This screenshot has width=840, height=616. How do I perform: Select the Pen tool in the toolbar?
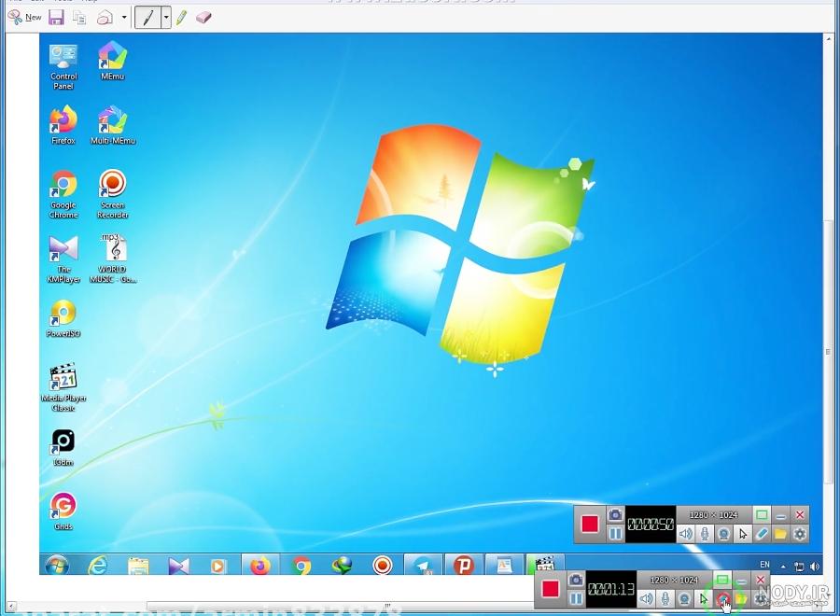(x=147, y=18)
